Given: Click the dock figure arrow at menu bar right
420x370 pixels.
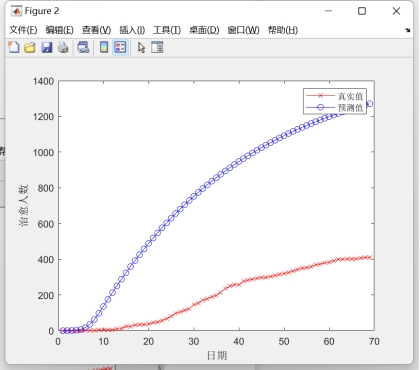Looking at the screenshot, I should click(x=407, y=30).
